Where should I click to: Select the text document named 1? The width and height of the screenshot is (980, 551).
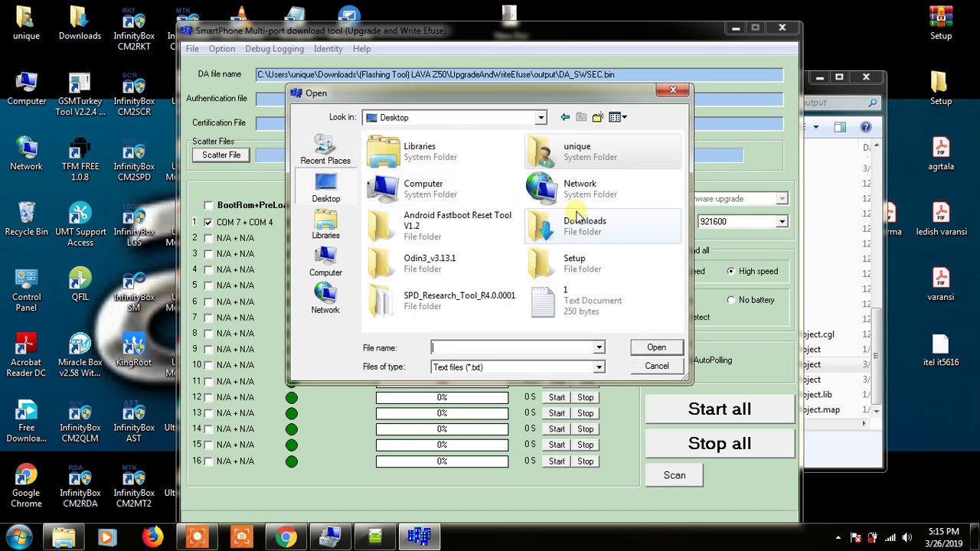coord(603,301)
